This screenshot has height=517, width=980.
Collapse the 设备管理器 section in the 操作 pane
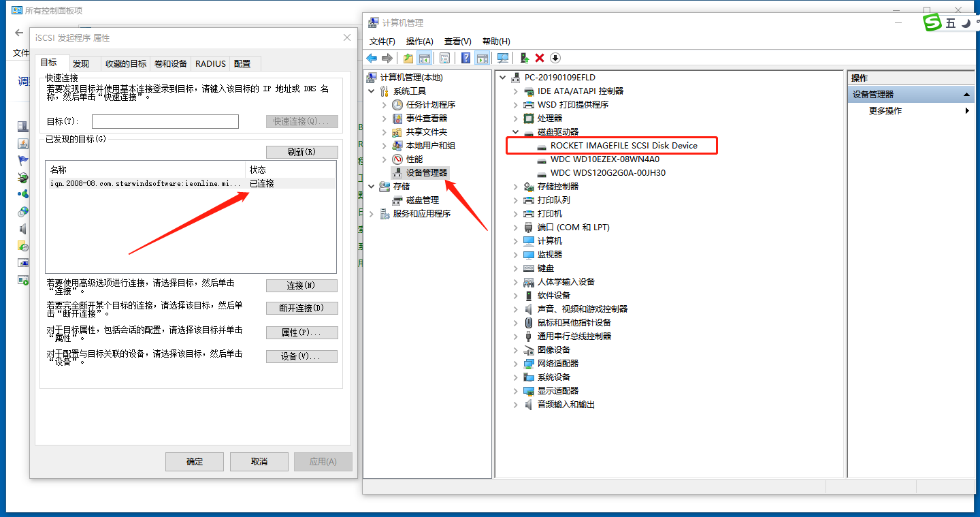[x=967, y=94]
